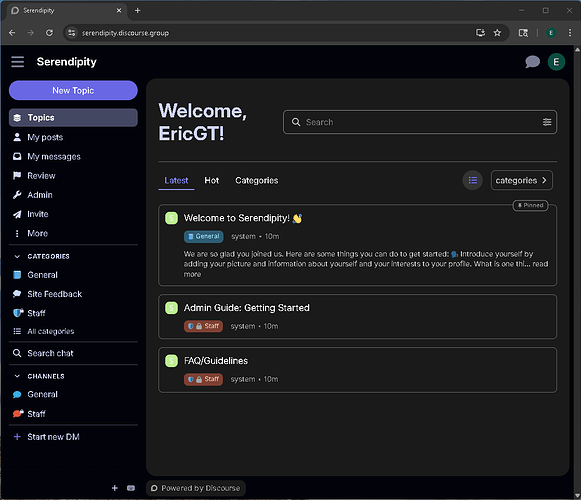Open the chat bubble icon in header
Viewport: 581px width, 500px height.
click(x=532, y=62)
